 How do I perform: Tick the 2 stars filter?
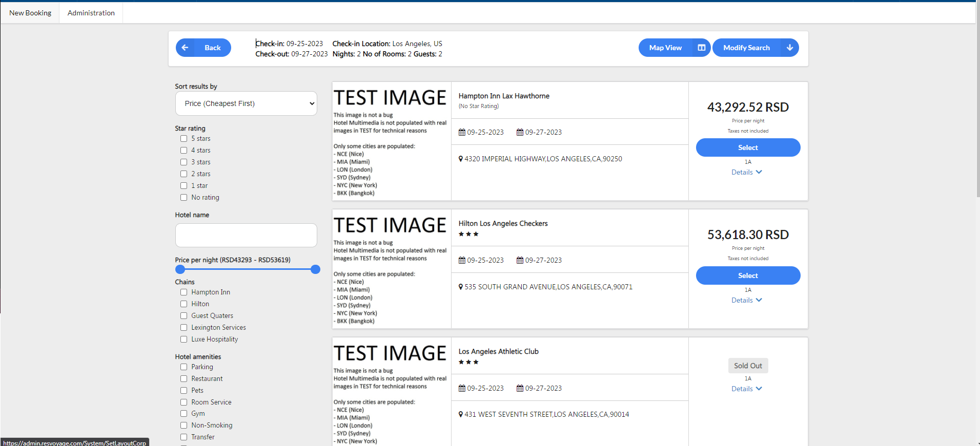183,174
